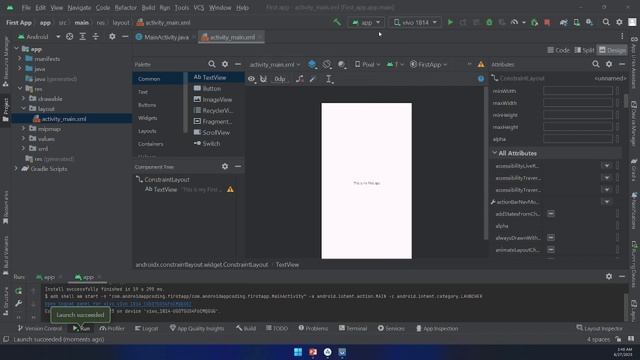Click the Make Project hammer icon
This screenshot has height=360, width=640.
pos(337,22)
